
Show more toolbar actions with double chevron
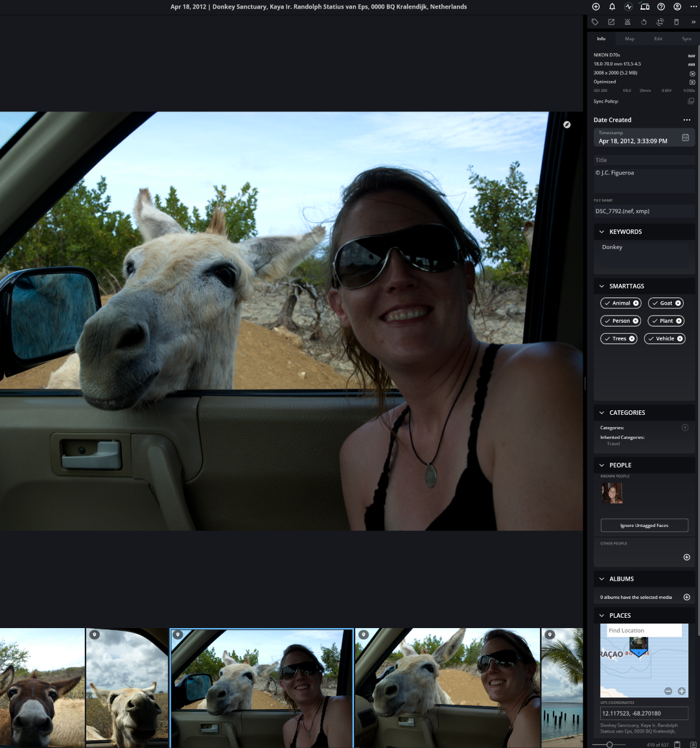(x=694, y=22)
